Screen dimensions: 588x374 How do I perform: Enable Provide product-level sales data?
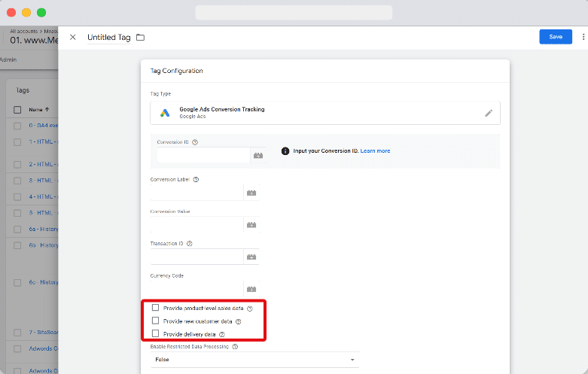click(155, 308)
